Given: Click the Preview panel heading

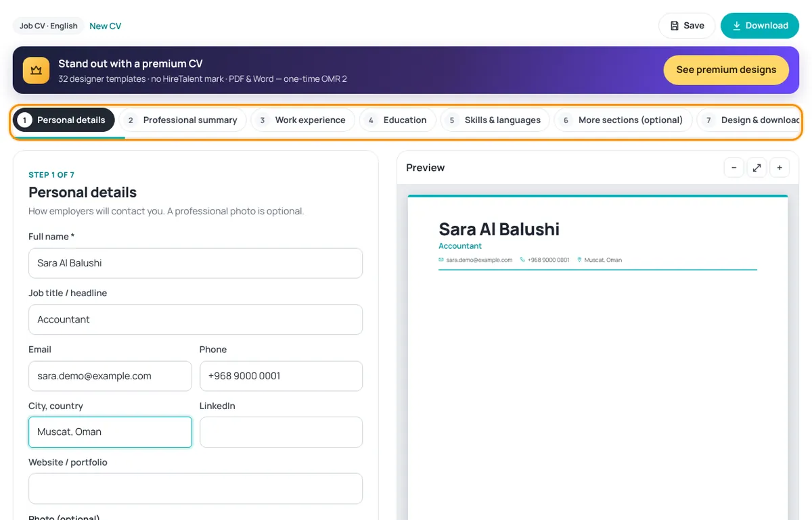Looking at the screenshot, I should click(x=426, y=168).
